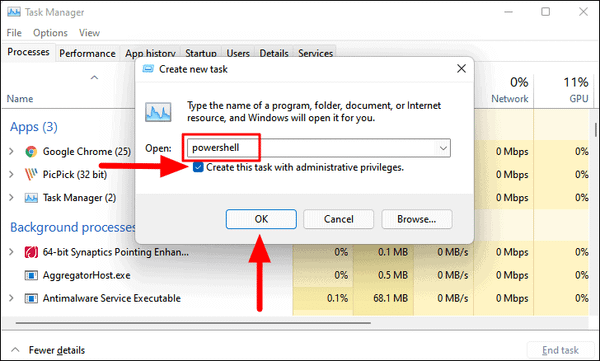
Task: Click the horizontal scrollbar of process list
Action: (x=193, y=323)
